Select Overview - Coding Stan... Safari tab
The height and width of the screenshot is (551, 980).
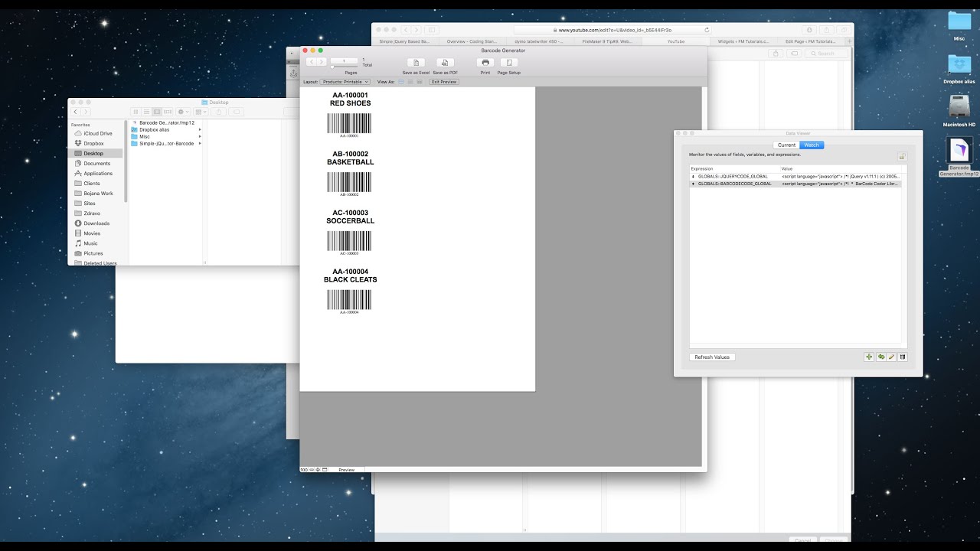pos(472,41)
